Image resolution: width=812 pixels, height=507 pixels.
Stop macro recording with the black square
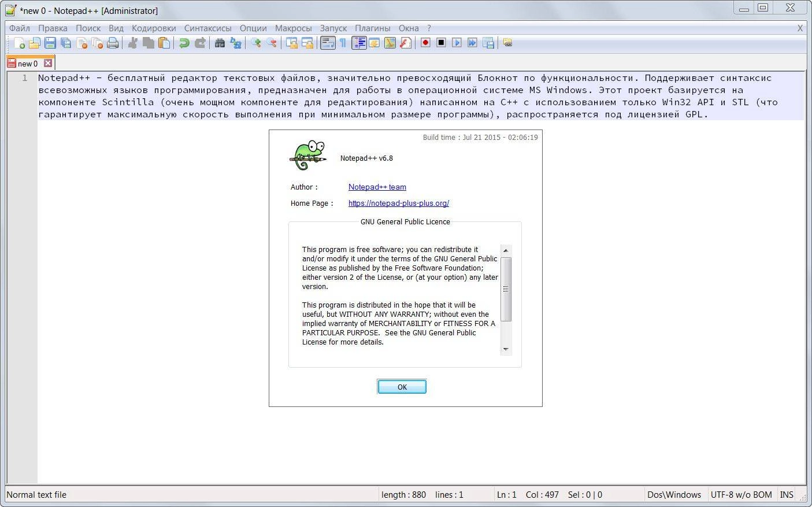(441, 43)
